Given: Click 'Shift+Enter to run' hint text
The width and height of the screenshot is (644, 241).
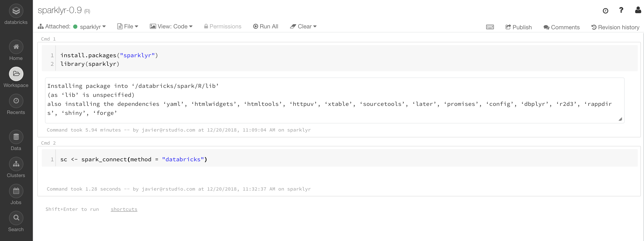Looking at the screenshot, I should pos(72,209).
